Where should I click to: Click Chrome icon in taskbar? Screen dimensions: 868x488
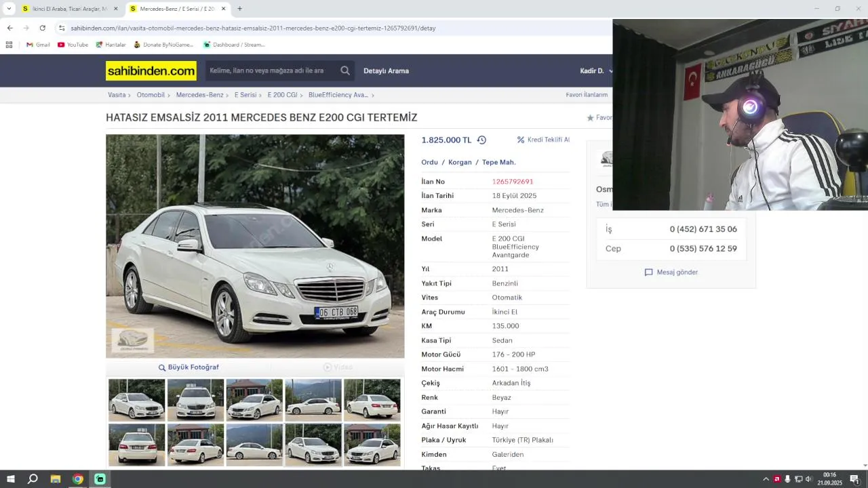[78, 479]
